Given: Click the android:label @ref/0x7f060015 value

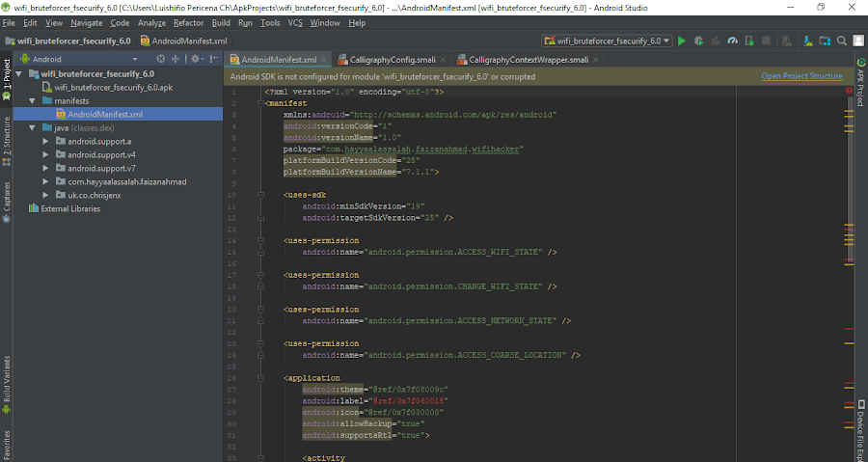Looking at the screenshot, I should (408, 401).
